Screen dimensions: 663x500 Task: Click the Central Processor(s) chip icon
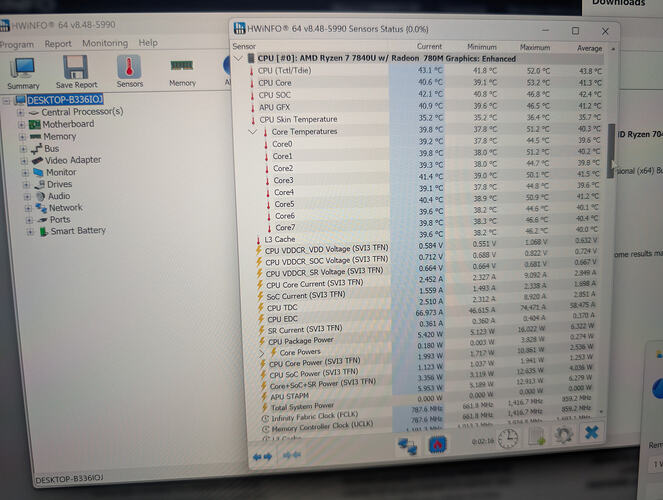[34, 113]
